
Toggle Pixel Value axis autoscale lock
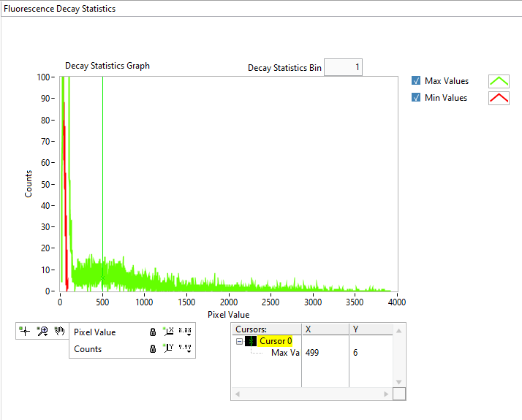click(153, 332)
